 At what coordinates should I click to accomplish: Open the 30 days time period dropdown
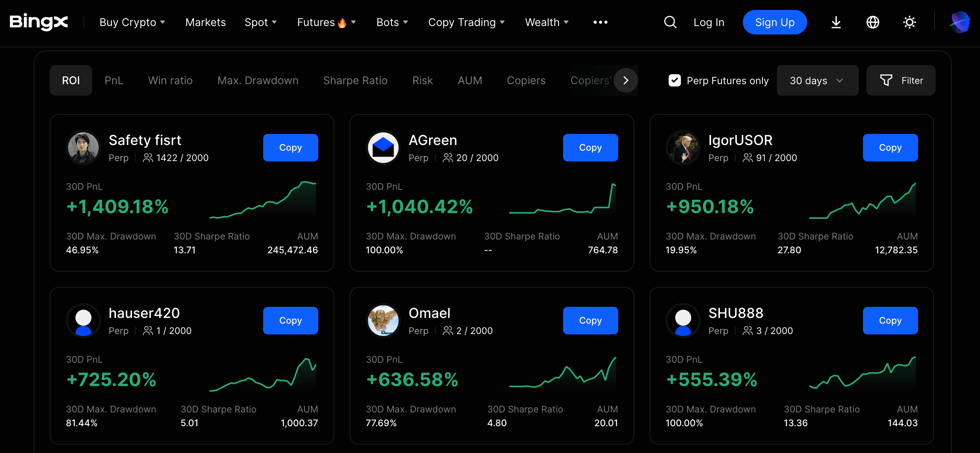pos(817,80)
